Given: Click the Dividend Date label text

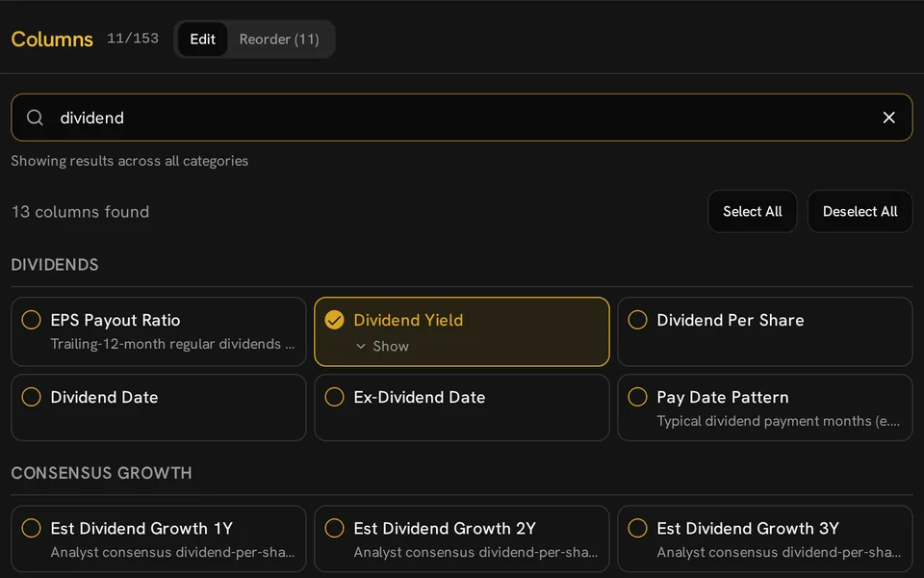Looking at the screenshot, I should pyautogui.click(x=104, y=398).
